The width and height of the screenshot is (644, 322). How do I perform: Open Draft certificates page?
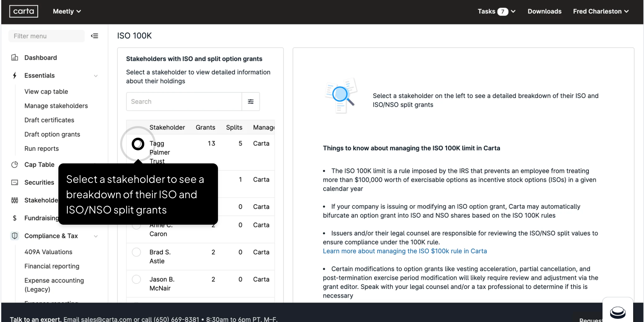(x=49, y=120)
